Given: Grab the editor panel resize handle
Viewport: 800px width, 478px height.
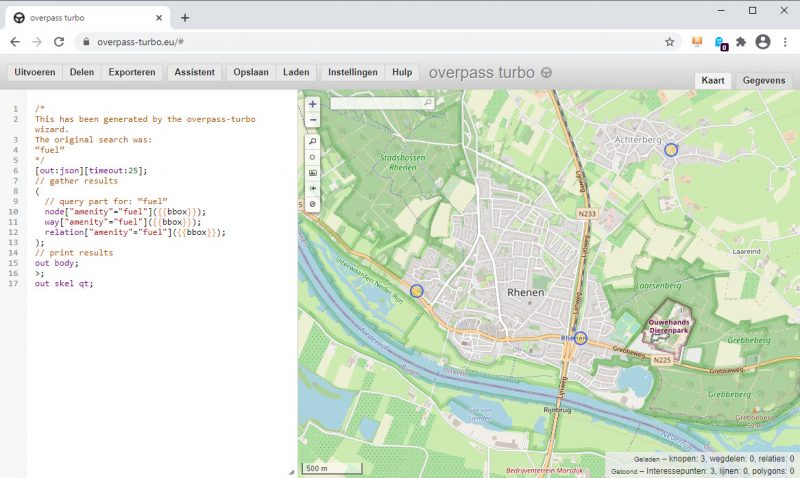Looking at the screenshot, I should pyautogui.click(x=291, y=472).
